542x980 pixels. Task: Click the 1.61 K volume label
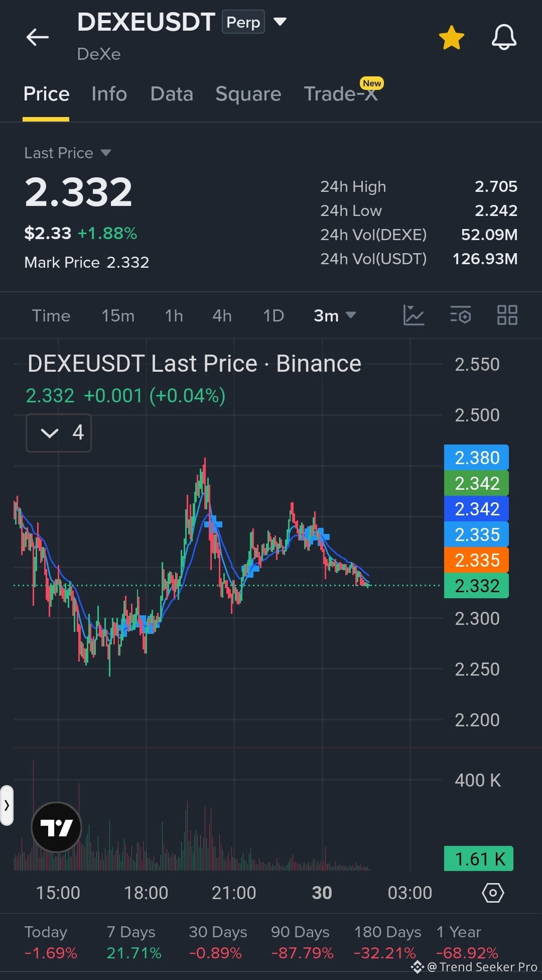point(479,858)
